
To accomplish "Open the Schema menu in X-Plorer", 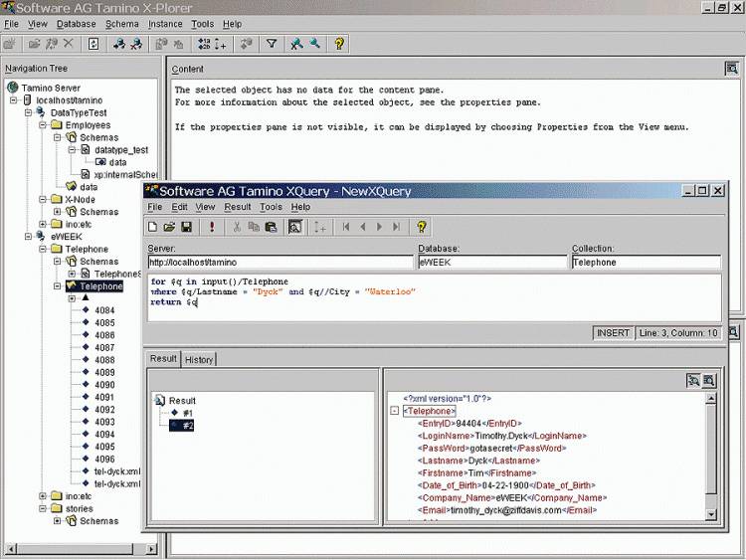I will point(122,24).
